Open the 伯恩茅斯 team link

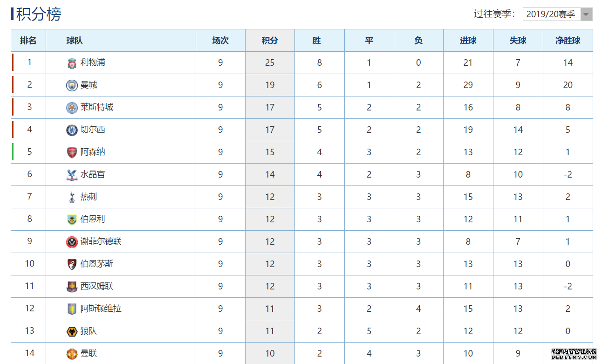pos(96,264)
